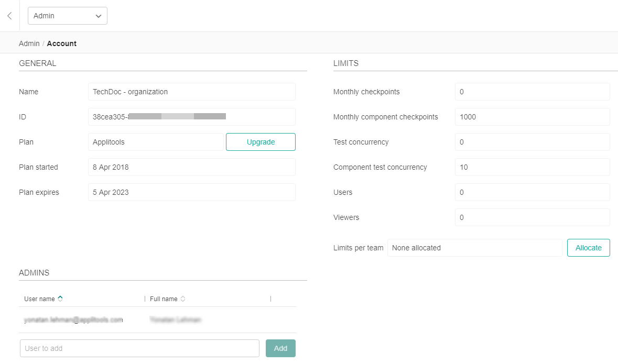The height and width of the screenshot is (364, 618).
Task: Click the Test concurrency value field
Action: click(x=532, y=142)
